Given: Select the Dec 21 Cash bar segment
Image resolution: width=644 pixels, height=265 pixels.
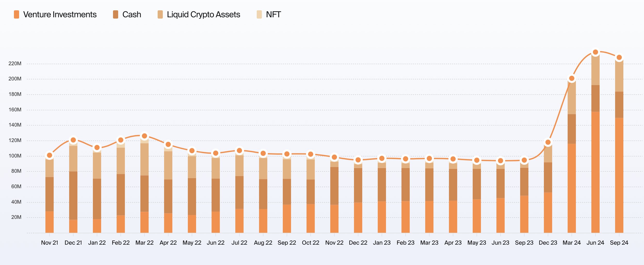Looking at the screenshot, I should pos(73,195).
